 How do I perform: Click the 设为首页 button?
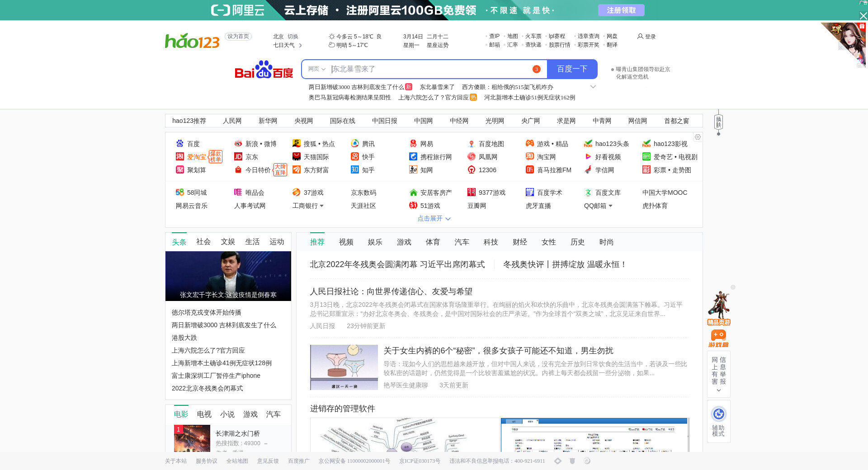coord(238,37)
